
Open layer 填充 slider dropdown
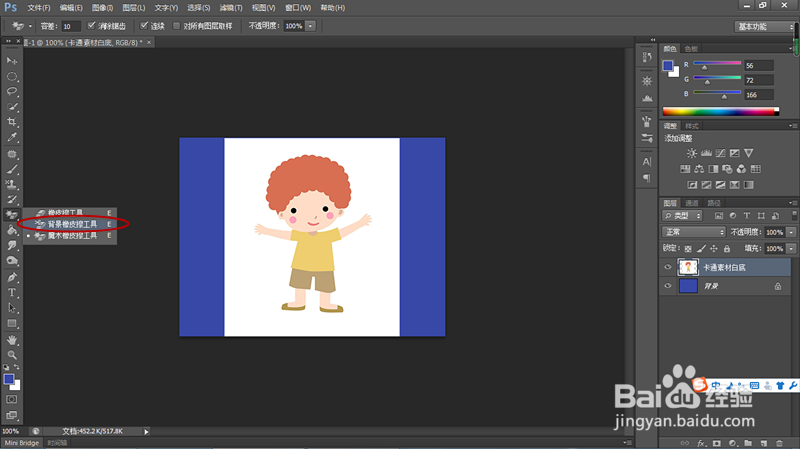click(x=791, y=248)
